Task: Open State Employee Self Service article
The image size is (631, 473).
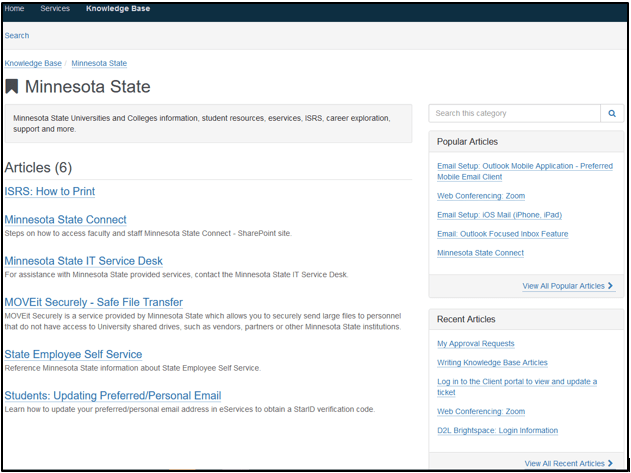Action: [73, 354]
